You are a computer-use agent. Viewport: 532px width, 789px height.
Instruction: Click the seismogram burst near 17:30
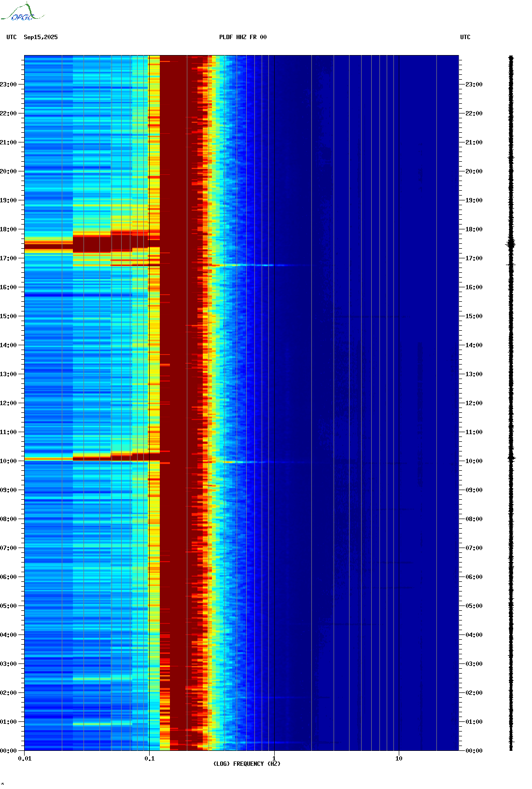coord(511,244)
